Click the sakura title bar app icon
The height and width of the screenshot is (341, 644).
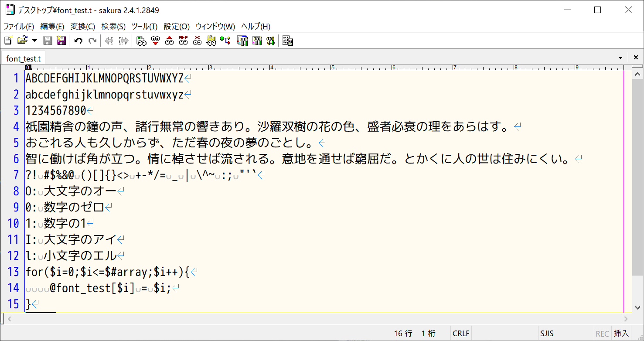[10, 9]
